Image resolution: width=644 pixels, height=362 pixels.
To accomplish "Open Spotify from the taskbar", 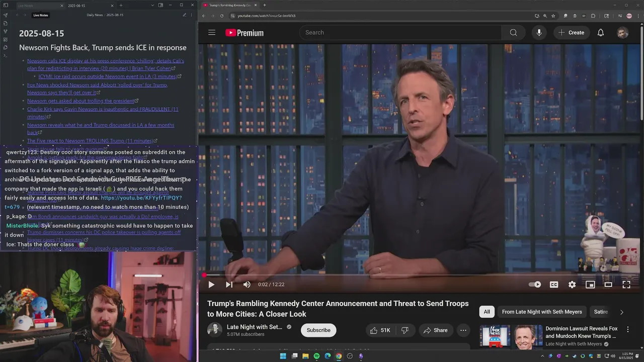I will click(x=316, y=356).
